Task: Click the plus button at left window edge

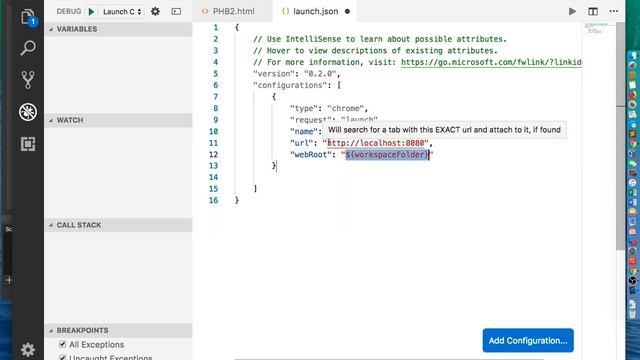Action: 9,280
